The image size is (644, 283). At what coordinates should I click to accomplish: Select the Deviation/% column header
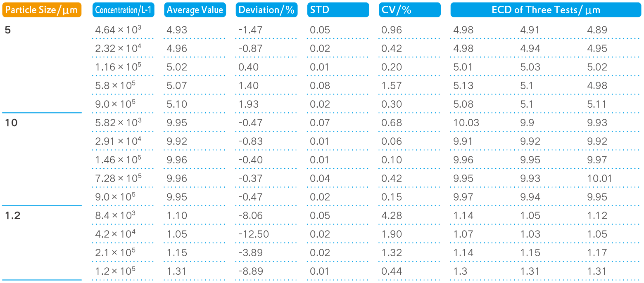(266, 10)
